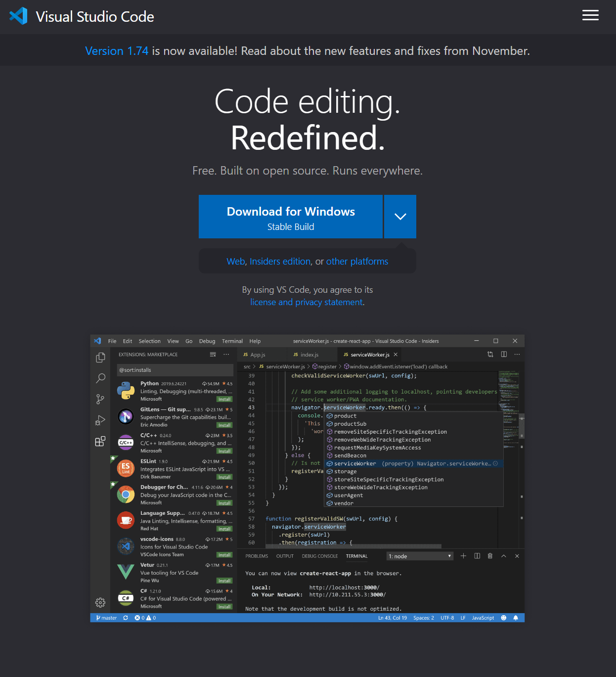Open Extensions panel more actions ellipsis
The width and height of the screenshot is (616, 677).
(x=226, y=355)
